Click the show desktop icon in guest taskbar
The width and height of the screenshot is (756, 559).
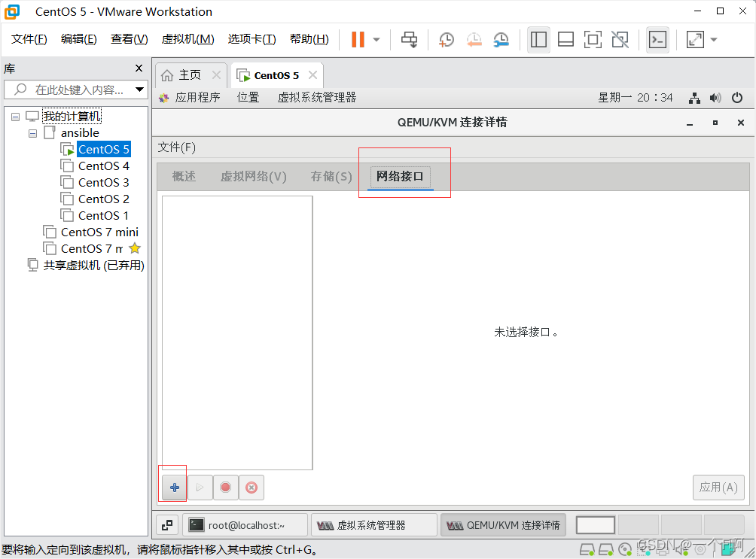pyautogui.click(x=167, y=525)
